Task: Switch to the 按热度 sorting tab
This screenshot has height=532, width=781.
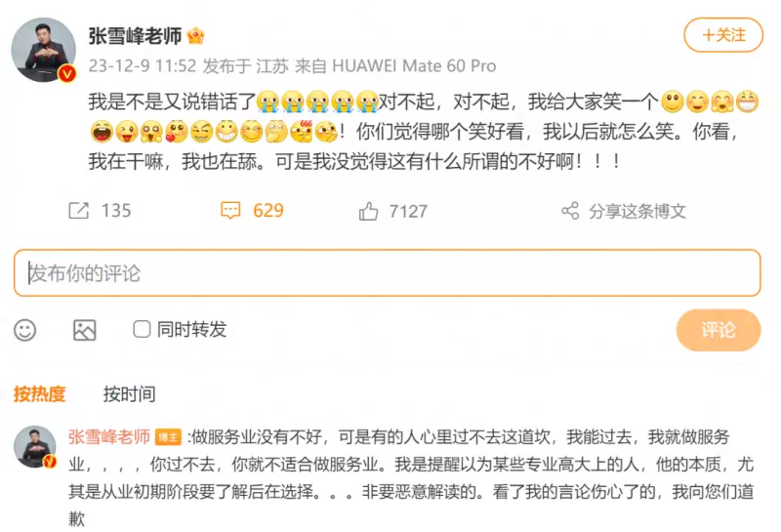Action: click(39, 394)
